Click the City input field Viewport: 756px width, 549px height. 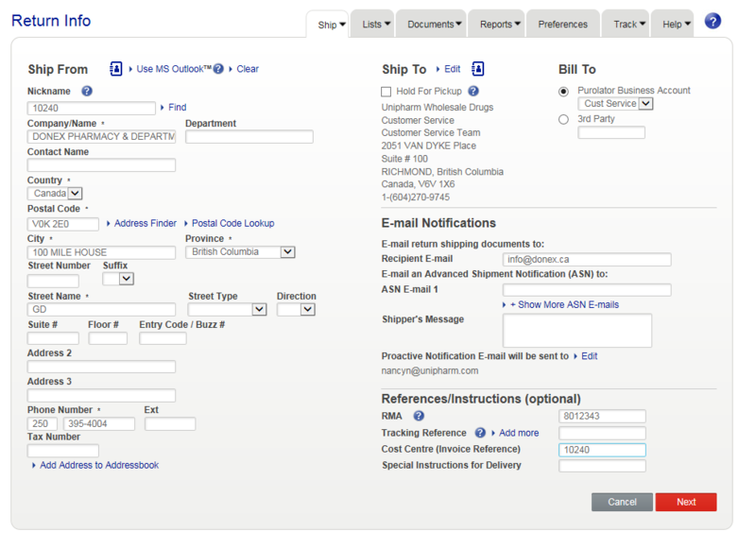point(102,252)
